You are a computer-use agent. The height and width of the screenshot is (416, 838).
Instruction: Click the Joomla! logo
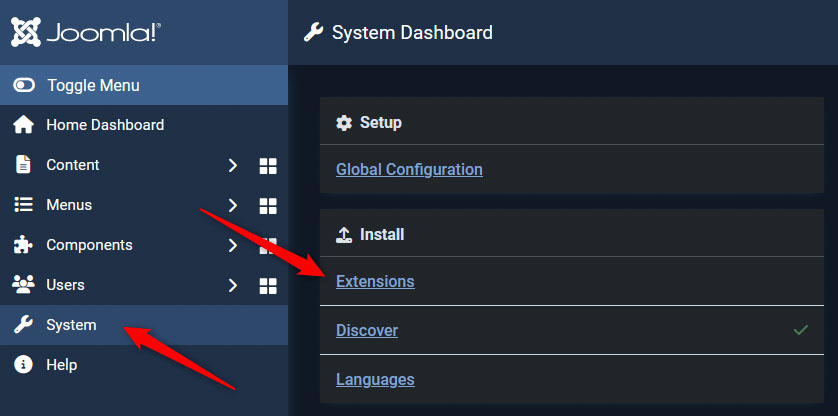click(85, 32)
